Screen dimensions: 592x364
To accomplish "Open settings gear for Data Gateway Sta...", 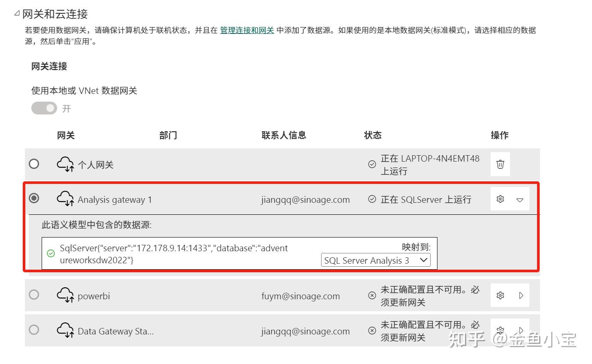I will pos(500,330).
